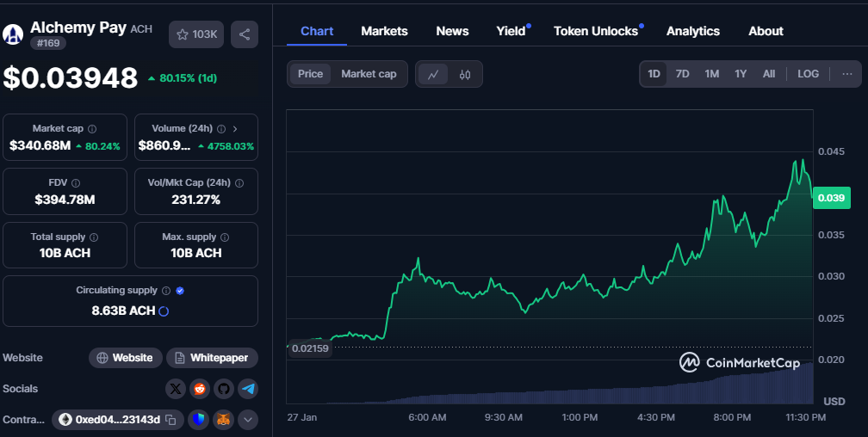Click the shield wallet icon
868x437 pixels.
(x=199, y=420)
